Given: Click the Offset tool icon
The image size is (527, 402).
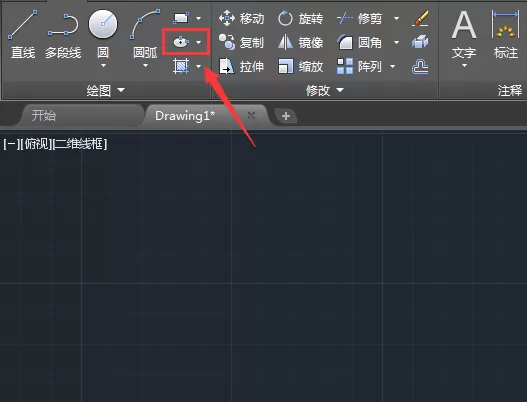Looking at the screenshot, I should click(x=420, y=66).
